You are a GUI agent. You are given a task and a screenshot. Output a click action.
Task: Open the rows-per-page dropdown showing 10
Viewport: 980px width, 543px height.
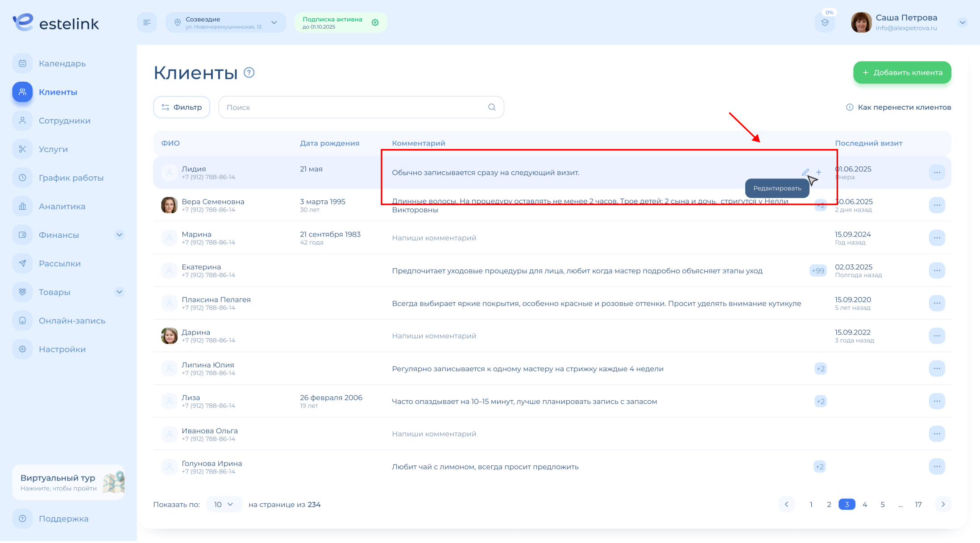click(x=224, y=504)
